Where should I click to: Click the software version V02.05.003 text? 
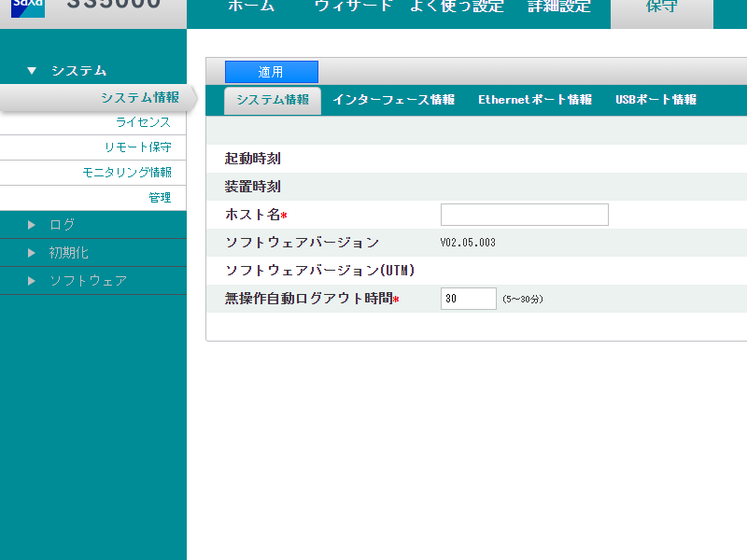468,243
